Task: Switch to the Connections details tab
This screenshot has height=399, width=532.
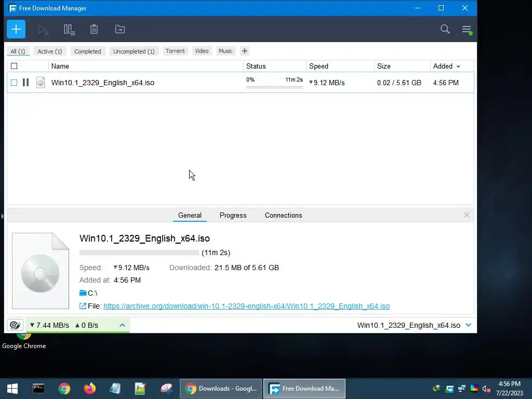Action: coord(283,216)
